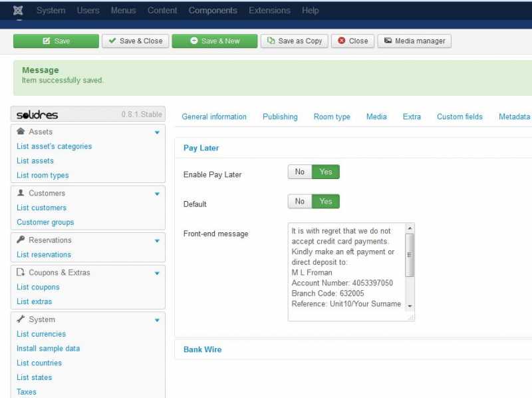Click the Front-end message scrollbar down arrow
Screen dimensions: 532x398
point(410,305)
